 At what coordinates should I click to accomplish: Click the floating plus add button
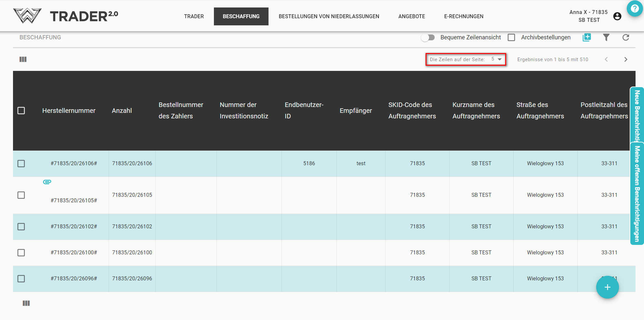pyautogui.click(x=607, y=287)
